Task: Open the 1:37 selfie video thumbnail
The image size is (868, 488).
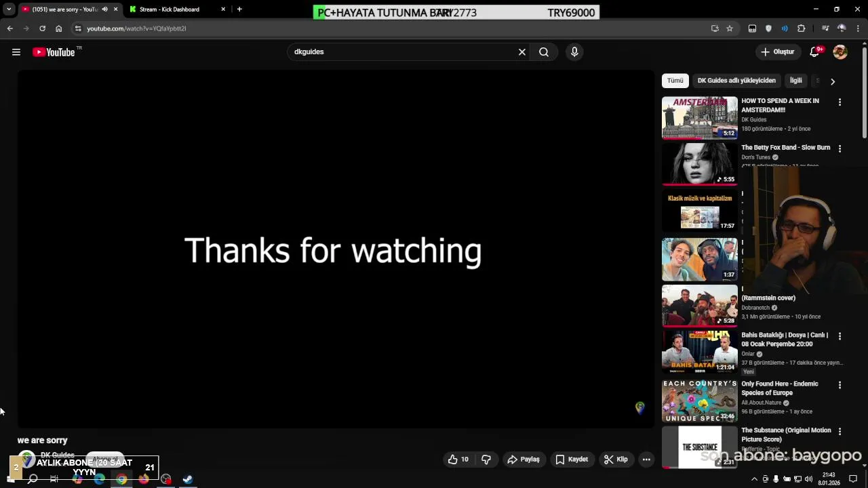Action: (x=699, y=259)
